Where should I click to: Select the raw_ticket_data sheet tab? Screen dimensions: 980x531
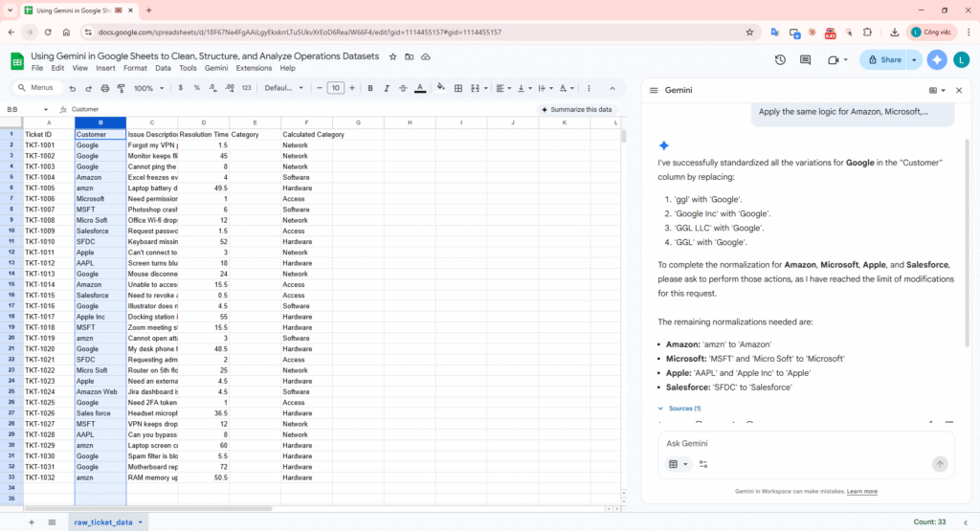[103, 521]
